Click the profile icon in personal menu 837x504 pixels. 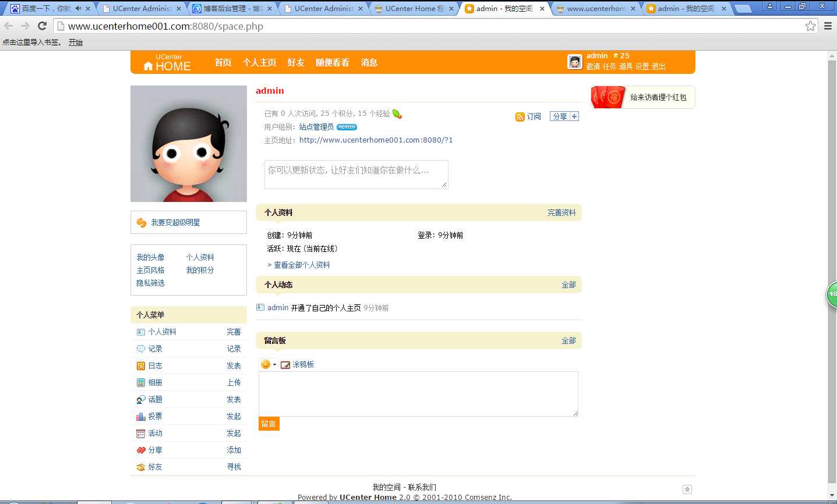point(140,332)
